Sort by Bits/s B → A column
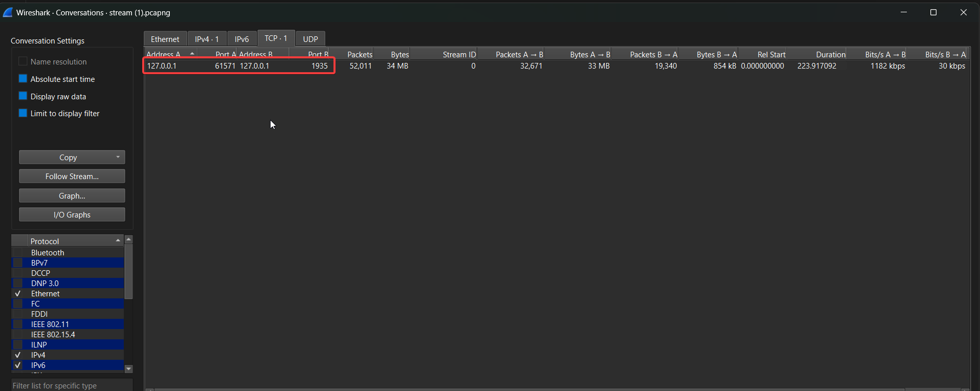Screen dimensions: 980x391 [x=938, y=54]
